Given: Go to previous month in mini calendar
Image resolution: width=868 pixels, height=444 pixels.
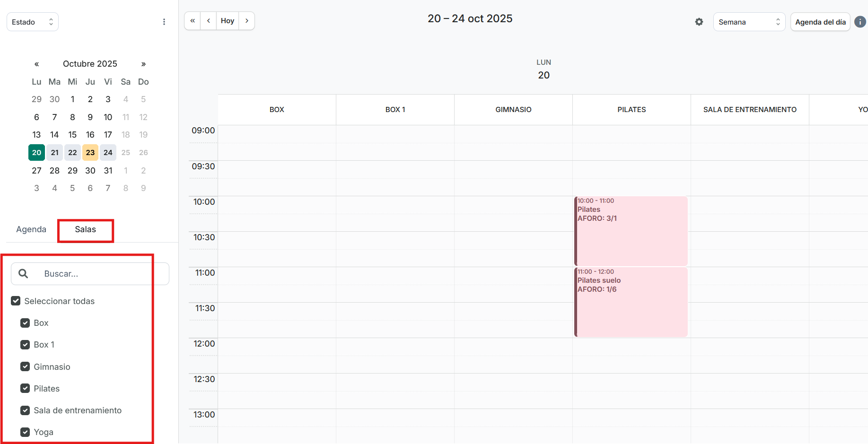Looking at the screenshot, I should point(36,64).
